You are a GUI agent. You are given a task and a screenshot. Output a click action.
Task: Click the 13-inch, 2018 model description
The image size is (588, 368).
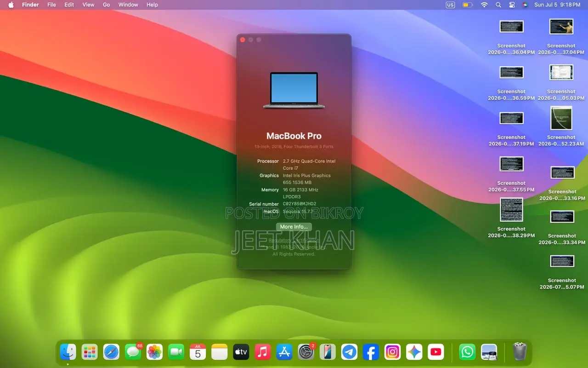[x=294, y=147]
